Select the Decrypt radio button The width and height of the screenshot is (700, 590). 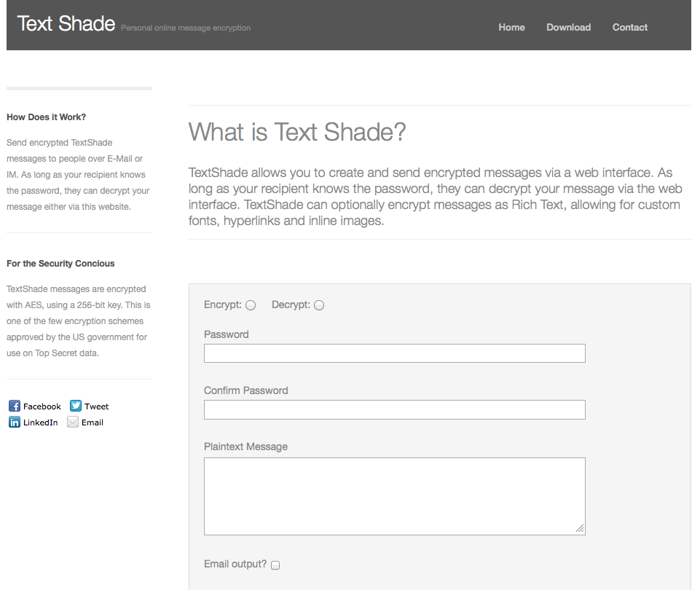[318, 304]
